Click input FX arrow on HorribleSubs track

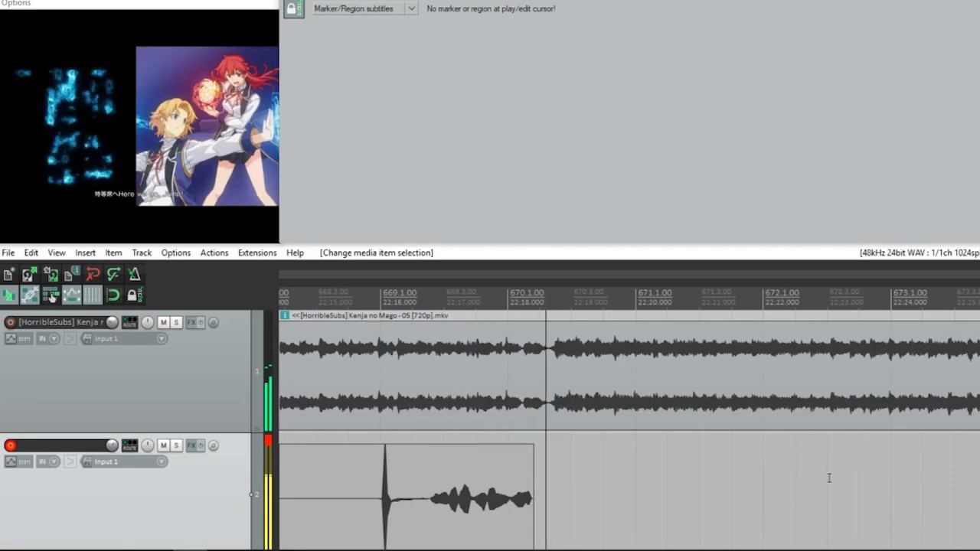[x=70, y=338]
